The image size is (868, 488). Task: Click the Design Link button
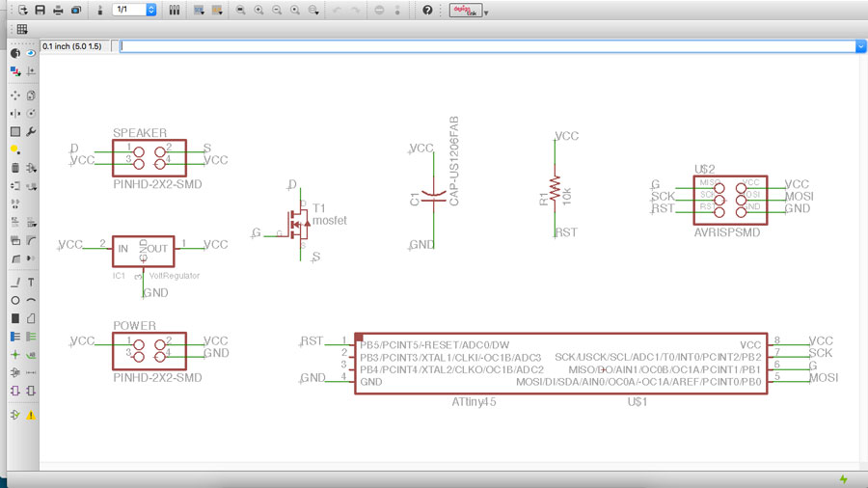[466, 10]
